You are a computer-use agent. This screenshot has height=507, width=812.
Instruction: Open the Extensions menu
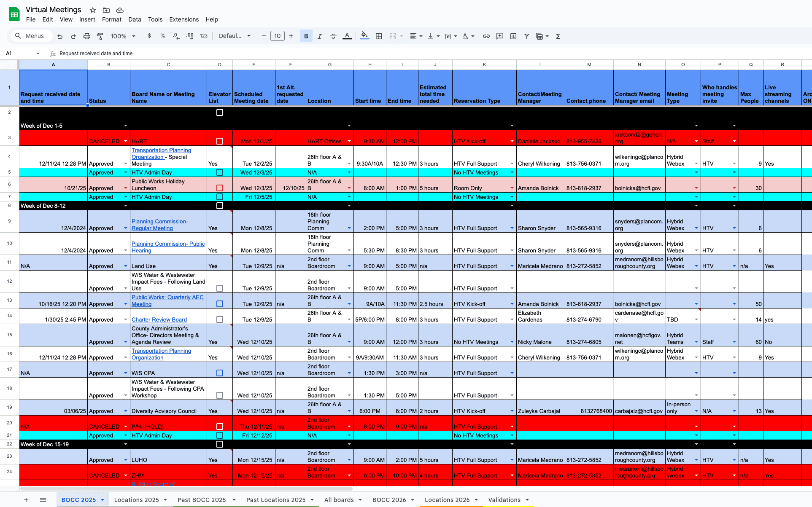point(183,19)
